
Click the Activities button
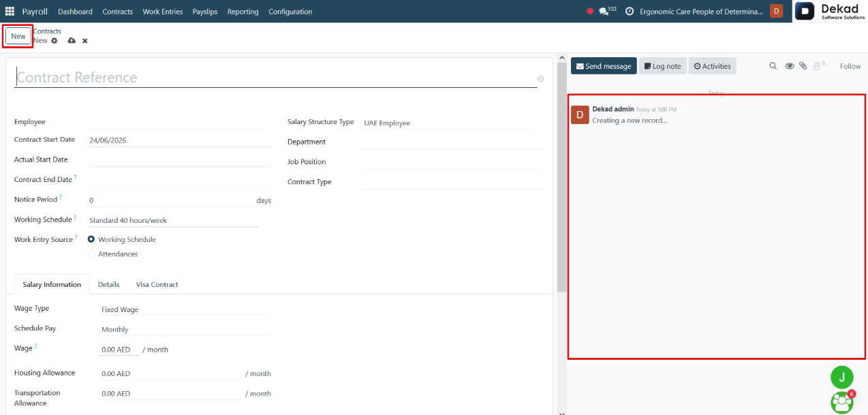[x=713, y=66]
